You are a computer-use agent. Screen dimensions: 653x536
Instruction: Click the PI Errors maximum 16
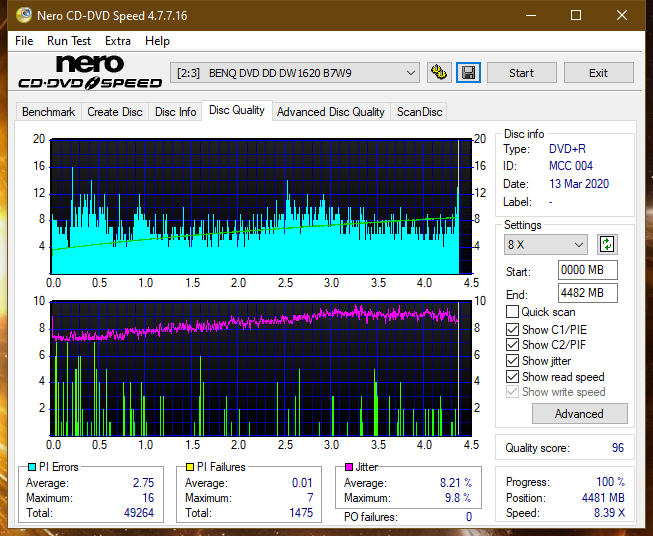(x=148, y=498)
